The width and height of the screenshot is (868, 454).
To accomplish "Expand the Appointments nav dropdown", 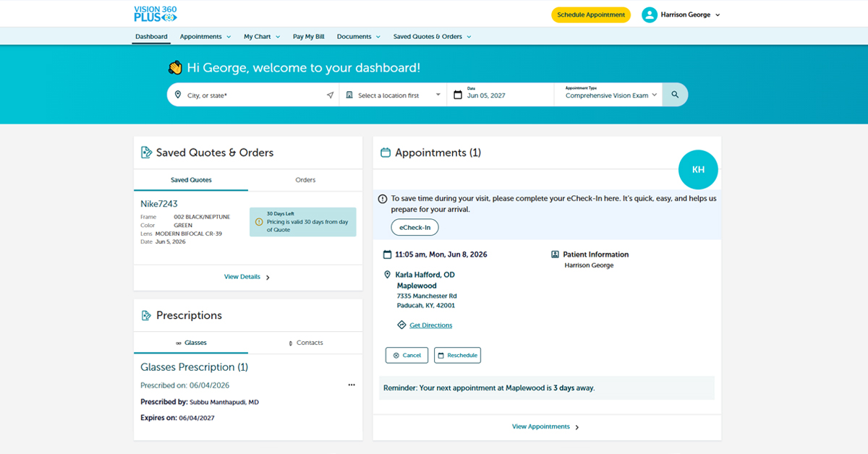I will tap(229, 36).
